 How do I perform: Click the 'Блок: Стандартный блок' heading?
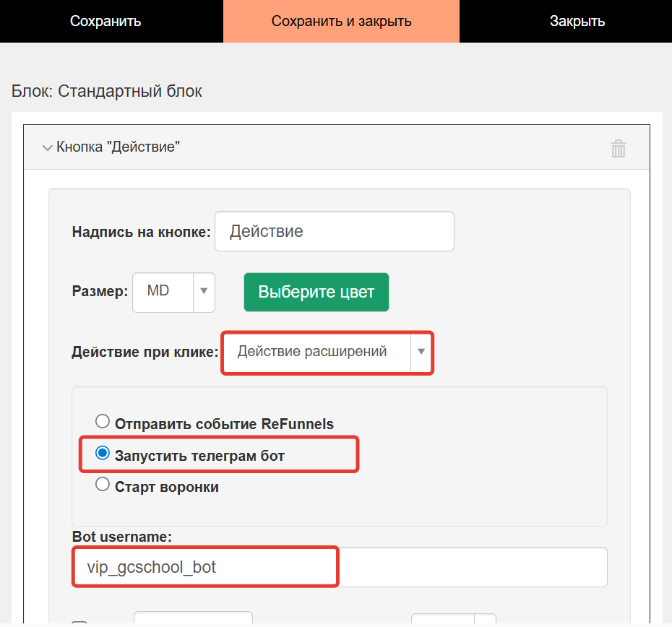pos(106,91)
